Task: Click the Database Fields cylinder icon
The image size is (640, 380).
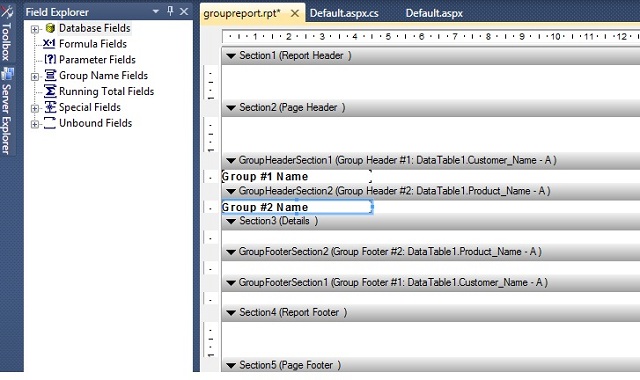Action: click(50, 28)
